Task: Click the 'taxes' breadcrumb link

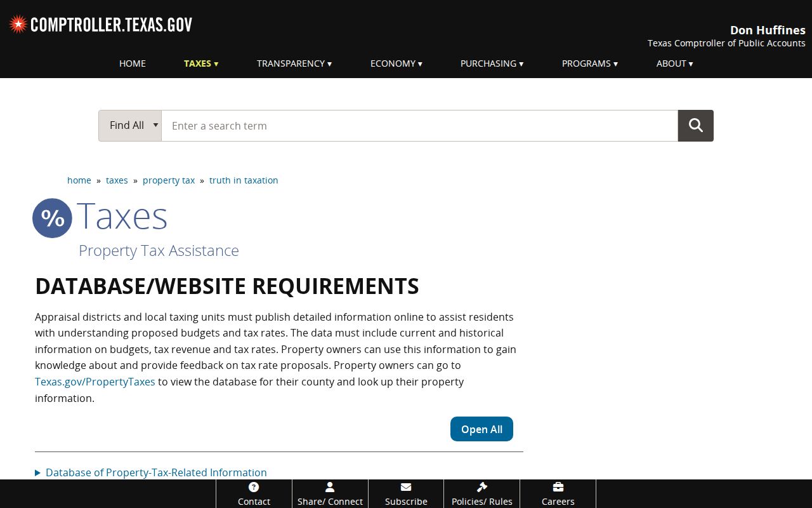Action: [117, 180]
